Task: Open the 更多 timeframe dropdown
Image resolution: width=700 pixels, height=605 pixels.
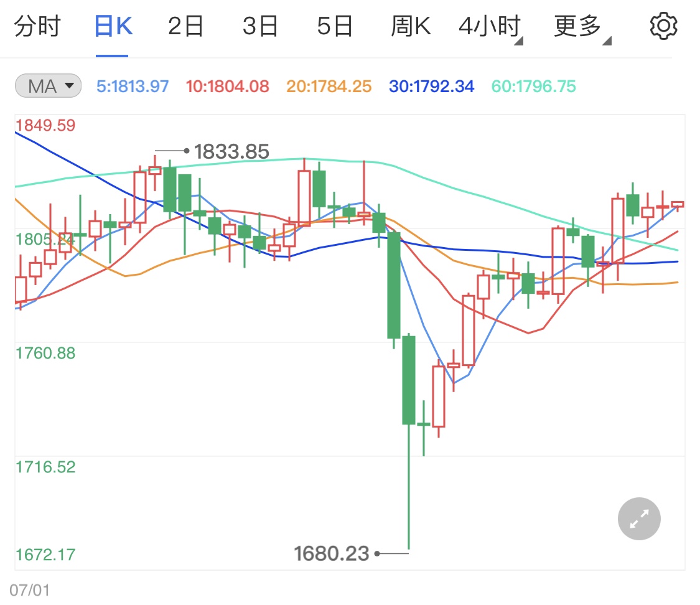Action: pos(582,27)
